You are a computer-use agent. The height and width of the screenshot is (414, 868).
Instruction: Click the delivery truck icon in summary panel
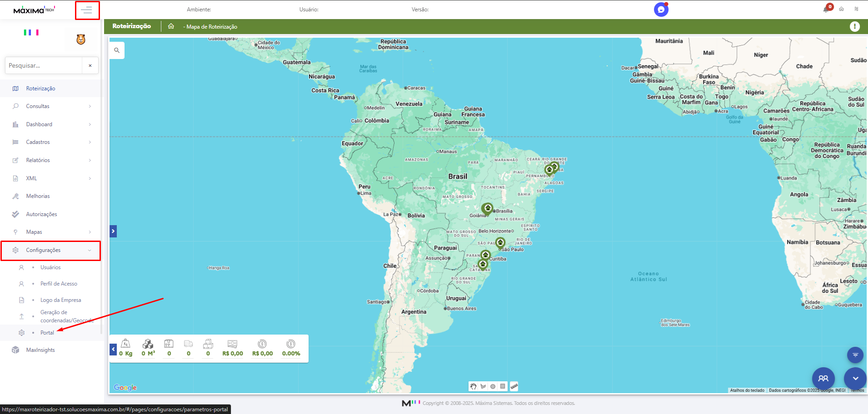[x=189, y=344]
